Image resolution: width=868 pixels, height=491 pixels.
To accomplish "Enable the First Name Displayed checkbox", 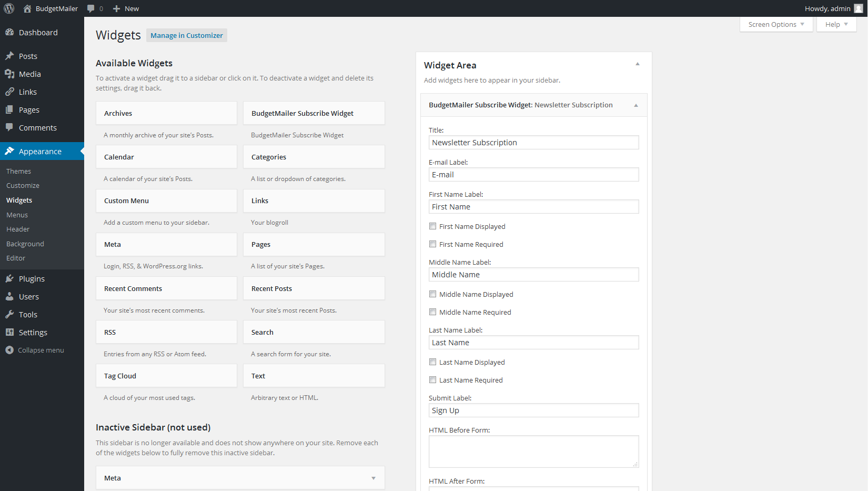I will click(x=432, y=226).
